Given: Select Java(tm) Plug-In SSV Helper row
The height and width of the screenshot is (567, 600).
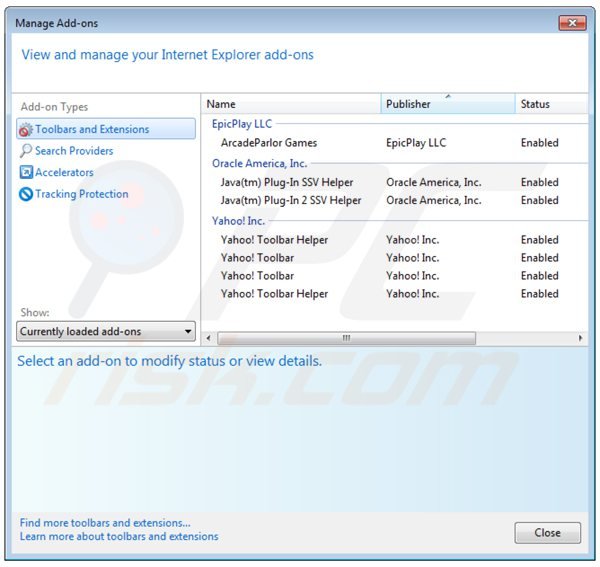Looking at the screenshot, I should (395, 182).
